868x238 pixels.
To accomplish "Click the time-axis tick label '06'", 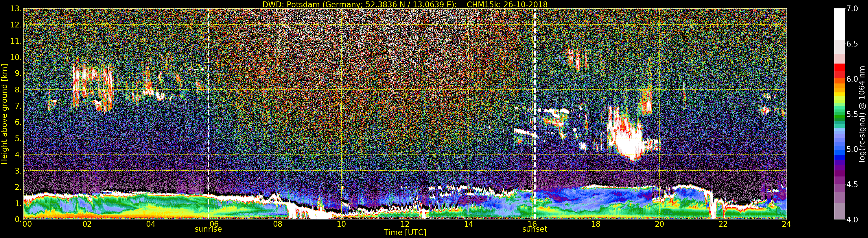I will coord(214,224).
